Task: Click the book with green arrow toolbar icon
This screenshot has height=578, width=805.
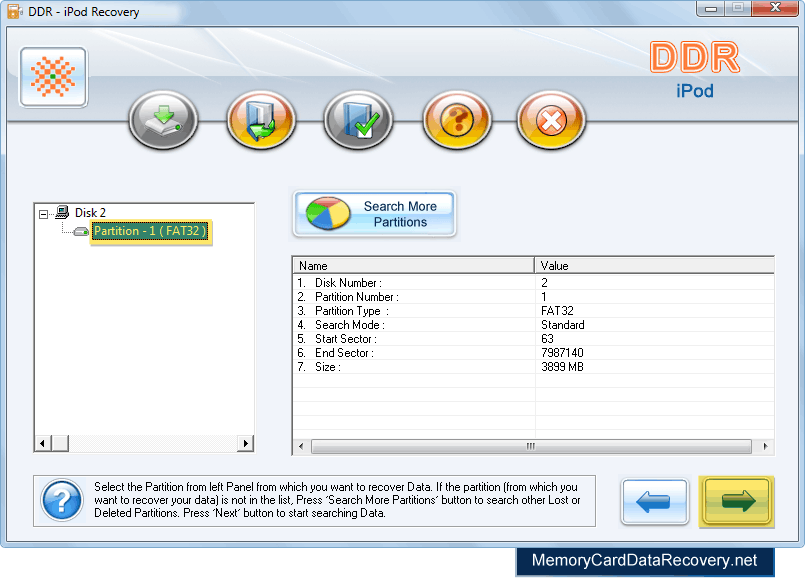Action: (261, 120)
